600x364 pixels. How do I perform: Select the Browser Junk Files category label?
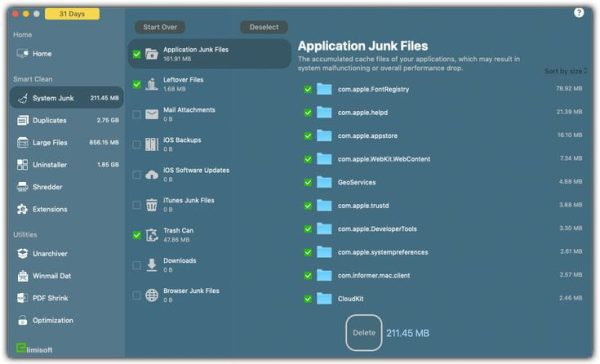click(191, 291)
